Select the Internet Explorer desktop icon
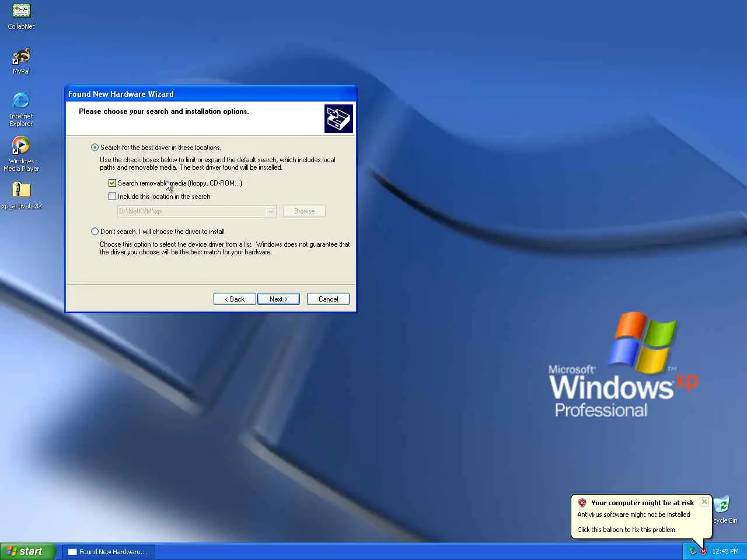Viewport: 747px width, 560px height. 21,108
